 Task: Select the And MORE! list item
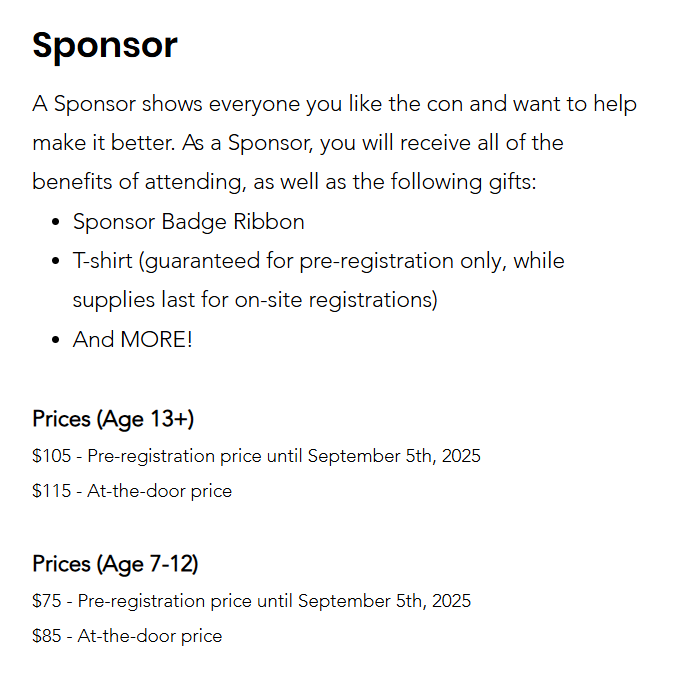[132, 340]
